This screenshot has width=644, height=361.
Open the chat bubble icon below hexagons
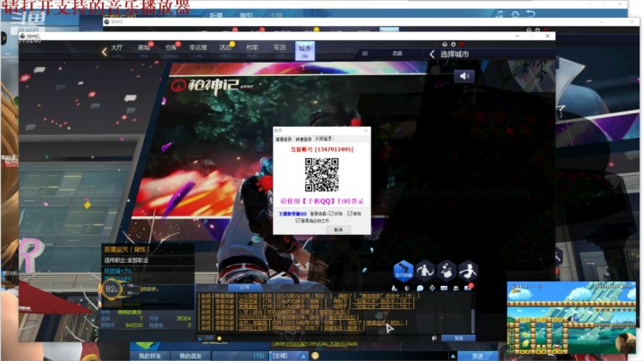(419, 289)
